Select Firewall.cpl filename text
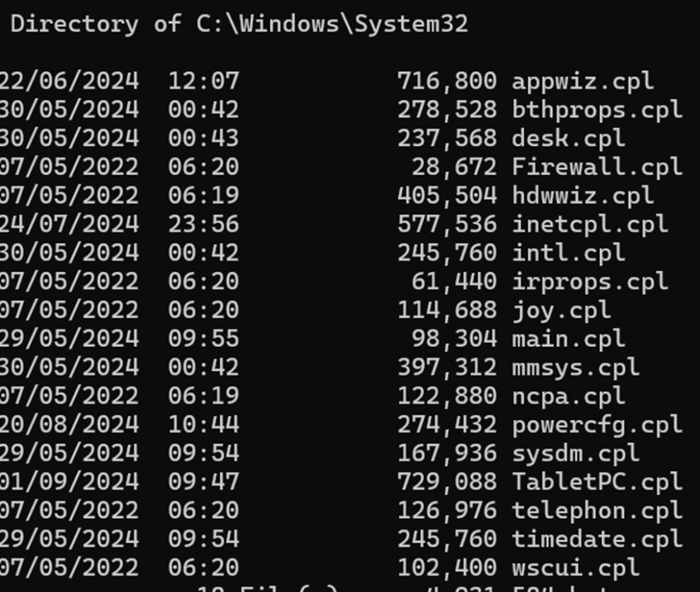Image resolution: width=700 pixels, height=592 pixels. pyautogui.click(x=597, y=168)
